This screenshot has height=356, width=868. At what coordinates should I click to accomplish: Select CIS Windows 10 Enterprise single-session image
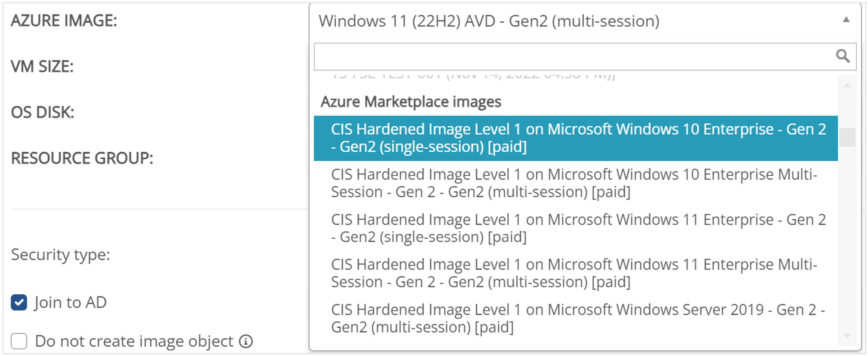point(576,138)
